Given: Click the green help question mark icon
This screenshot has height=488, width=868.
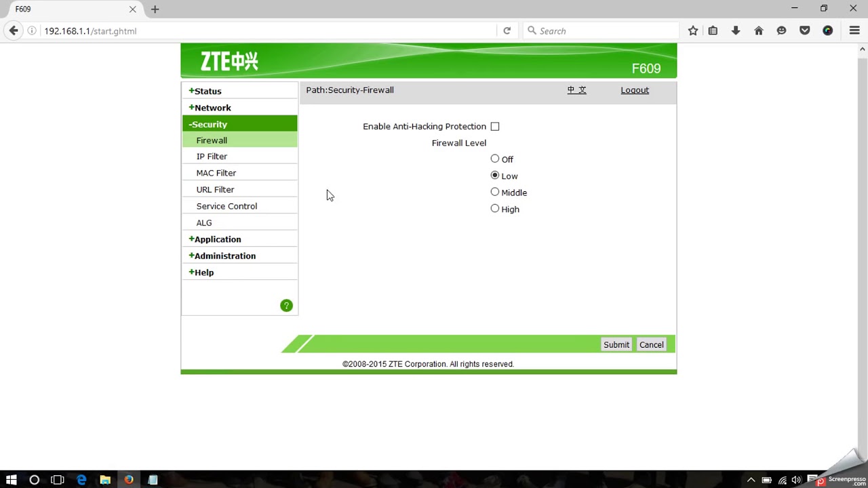Looking at the screenshot, I should point(286,306).
